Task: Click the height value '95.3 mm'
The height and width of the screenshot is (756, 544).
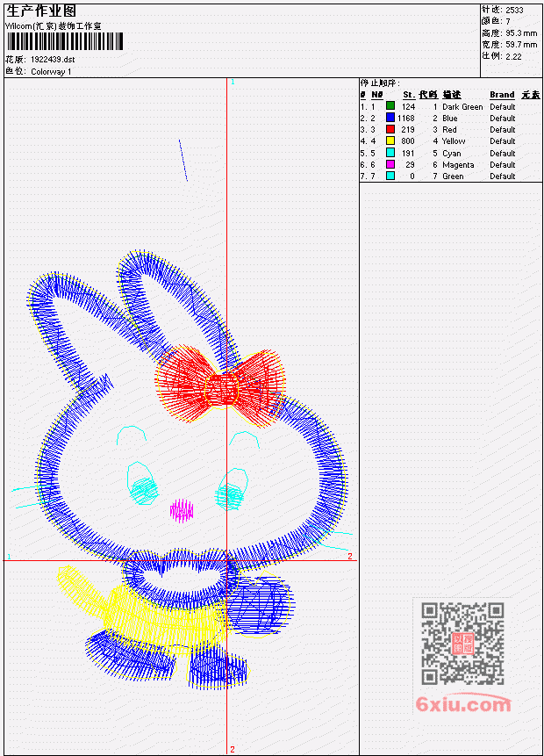Action: pyautogui.click(x=521, y=33)
